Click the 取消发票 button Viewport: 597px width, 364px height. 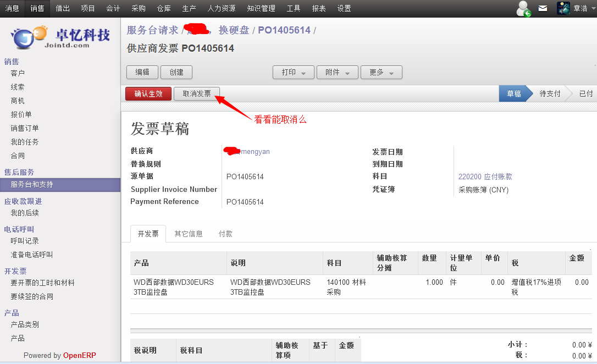(x=197, y=94)
